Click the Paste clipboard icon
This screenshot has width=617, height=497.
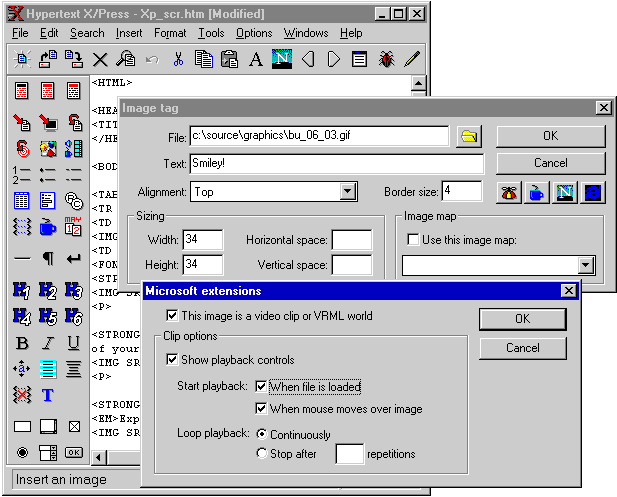tap(229, 59)
